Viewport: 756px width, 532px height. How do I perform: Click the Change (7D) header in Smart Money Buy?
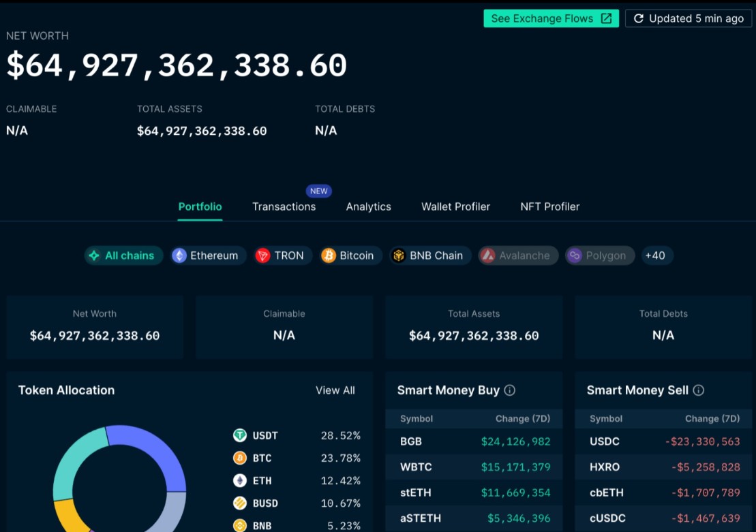523,419
